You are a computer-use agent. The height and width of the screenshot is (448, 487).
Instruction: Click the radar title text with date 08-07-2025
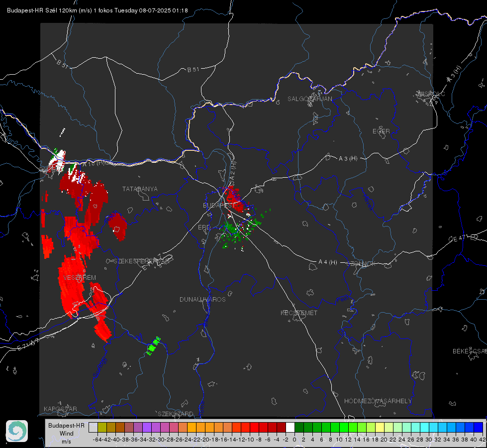tap(97, 10)
